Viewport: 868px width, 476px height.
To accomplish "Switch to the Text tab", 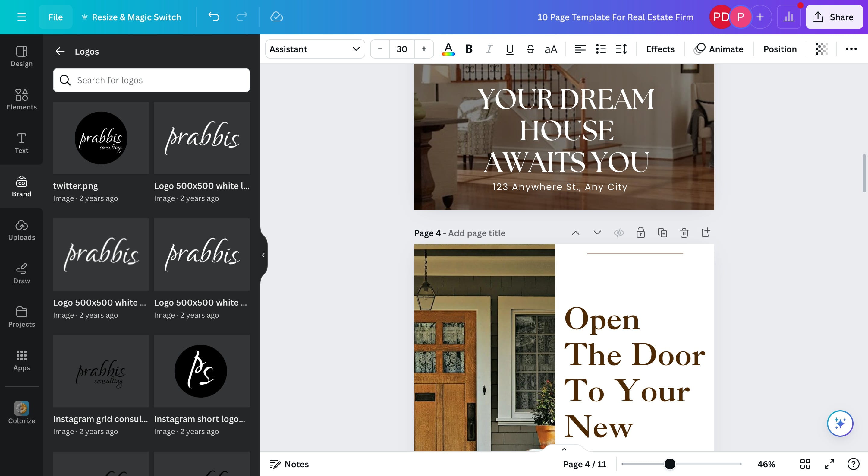I will [22, 143].
